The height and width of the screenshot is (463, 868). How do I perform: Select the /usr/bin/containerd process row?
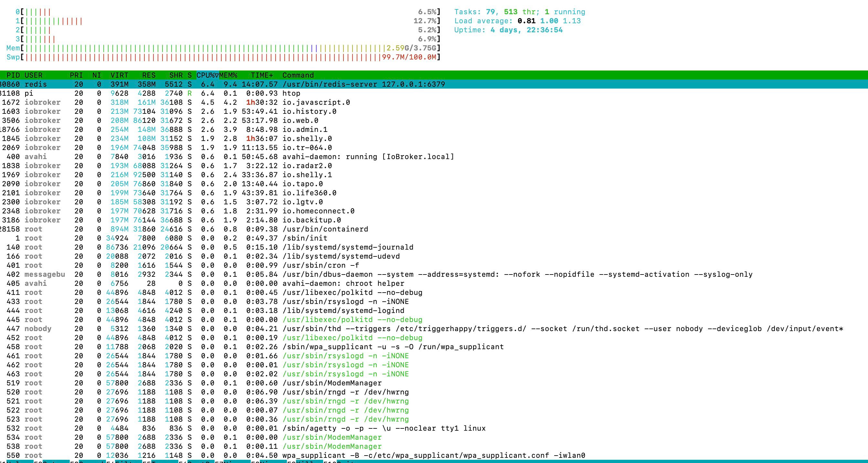[x=325, y=229]
